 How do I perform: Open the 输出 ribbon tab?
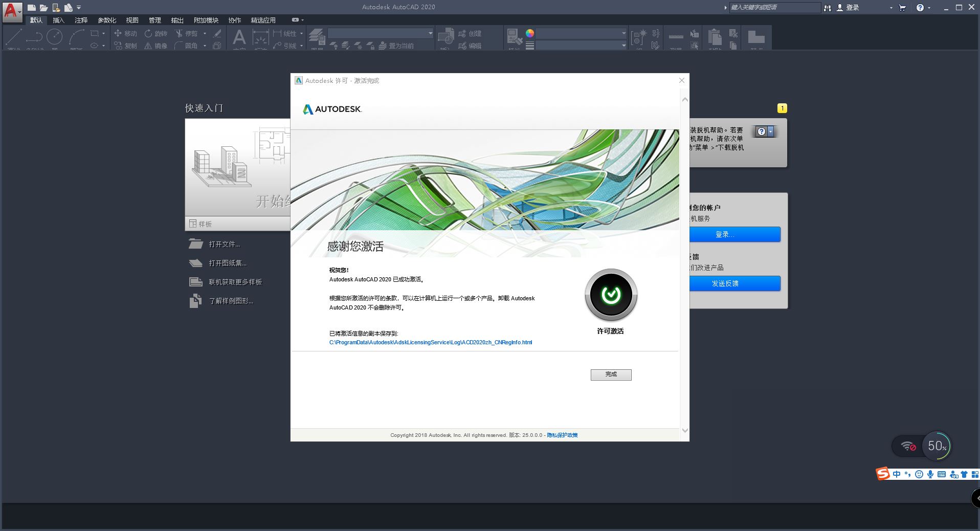pyautogui.click(x=177, y=20)
